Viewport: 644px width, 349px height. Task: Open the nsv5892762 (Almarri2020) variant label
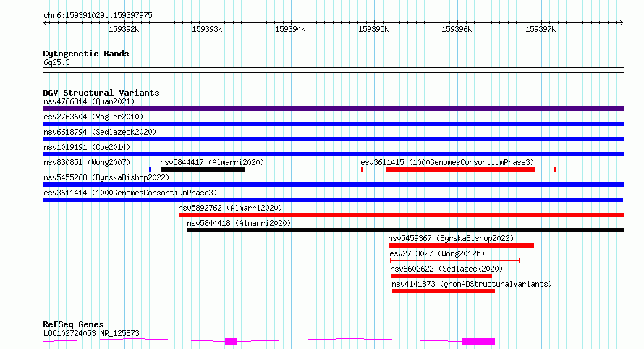click(230, 208)
